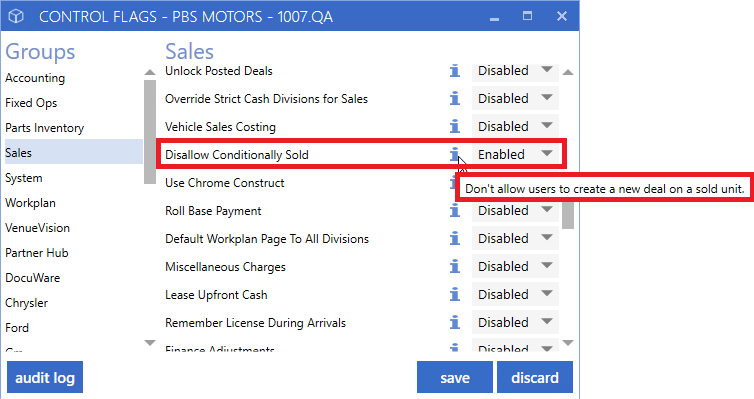
Task: Select the Parts Inventory group
Action: (45, 128)
